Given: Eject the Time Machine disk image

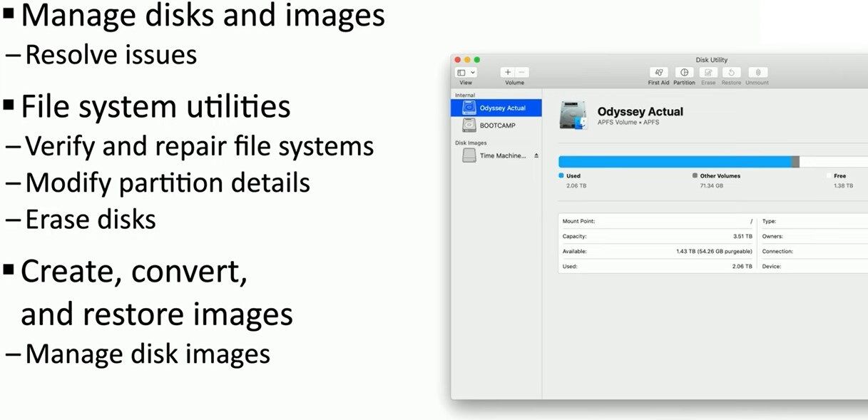Looking at the screenshot, I should point(536,155).
